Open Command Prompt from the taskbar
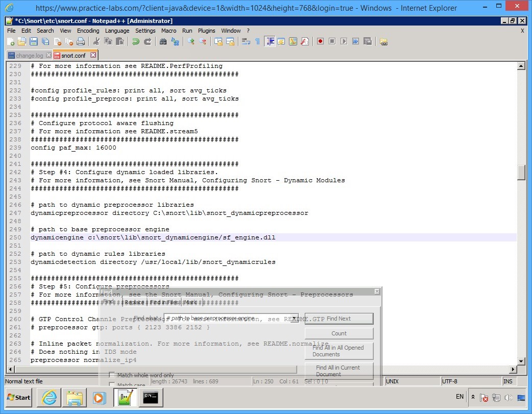 pos(151,397)
